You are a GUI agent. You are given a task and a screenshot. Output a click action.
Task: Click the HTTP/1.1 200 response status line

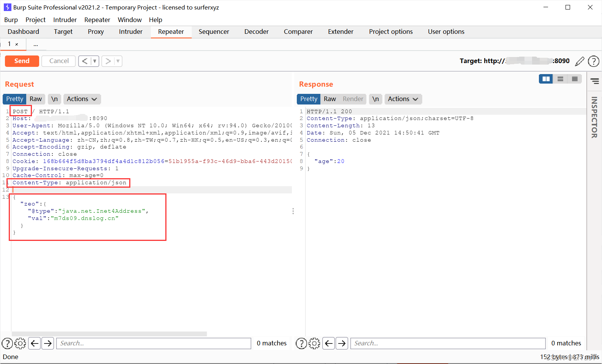pos(330,111)
